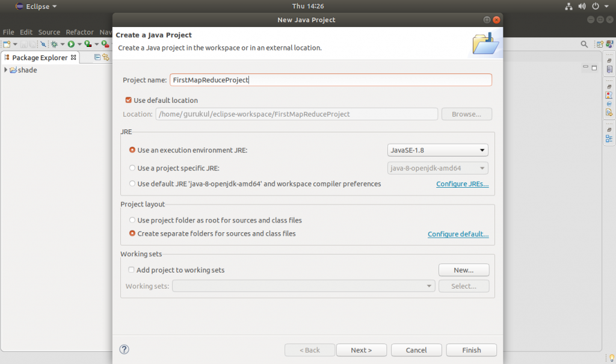Collapse All items in Package Explorer
This screenshot has height=364, width=616.
97,57
